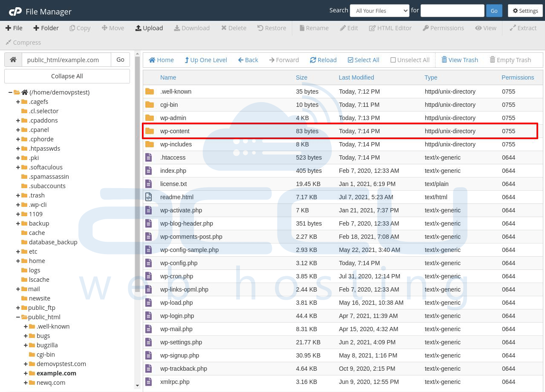The width and height of the screenshot is (545, 392).
Task: Select the license.txt file name
Action: [x=173, y=184]
